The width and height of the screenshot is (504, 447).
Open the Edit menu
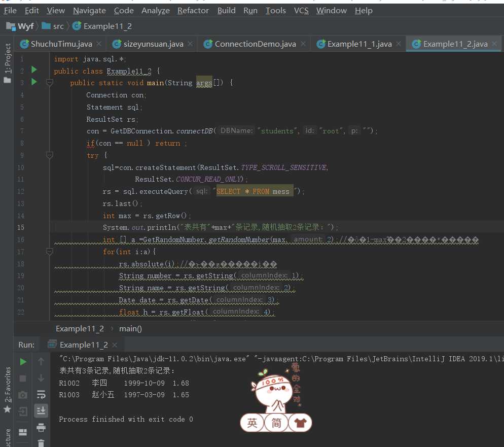[x=32, y=11]
